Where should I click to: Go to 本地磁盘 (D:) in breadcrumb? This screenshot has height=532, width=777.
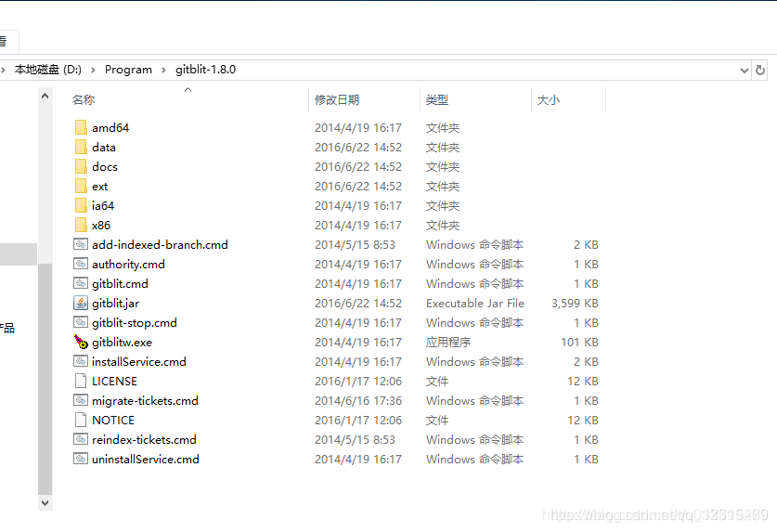coord(48,70)
